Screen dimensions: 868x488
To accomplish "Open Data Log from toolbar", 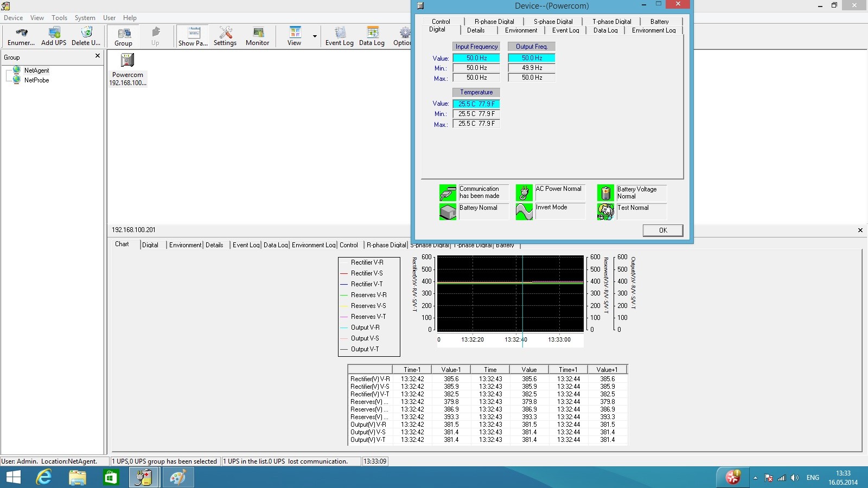I will 372,36.
